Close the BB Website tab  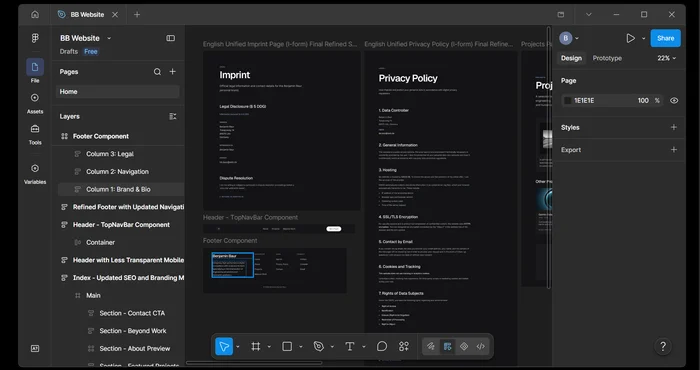coord(115,15)
